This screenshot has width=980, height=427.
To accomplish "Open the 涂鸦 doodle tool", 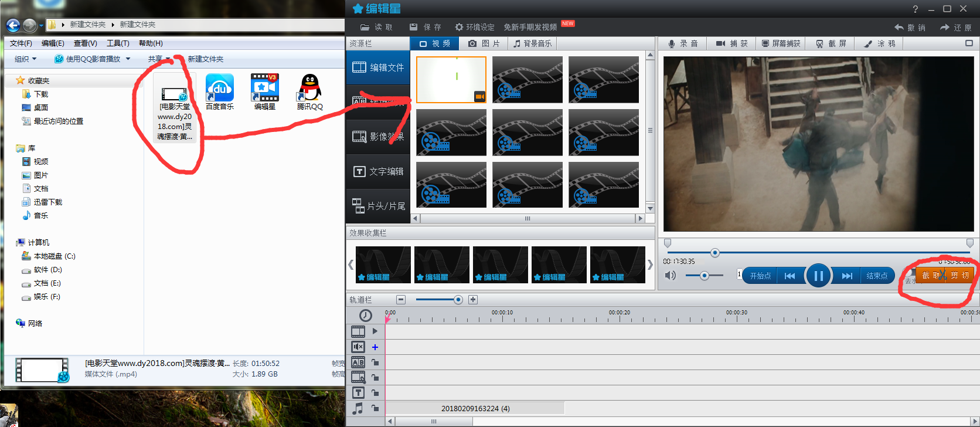I will pos(879,43).
